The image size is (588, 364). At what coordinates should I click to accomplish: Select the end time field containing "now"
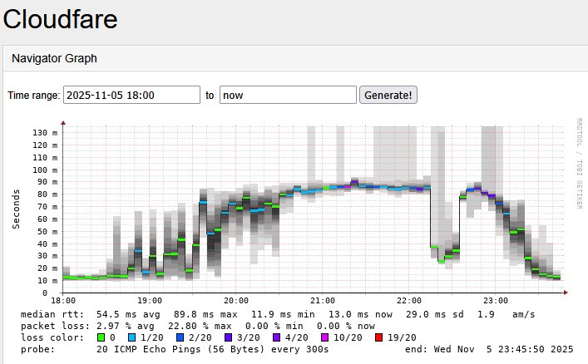tap(287, 96)
